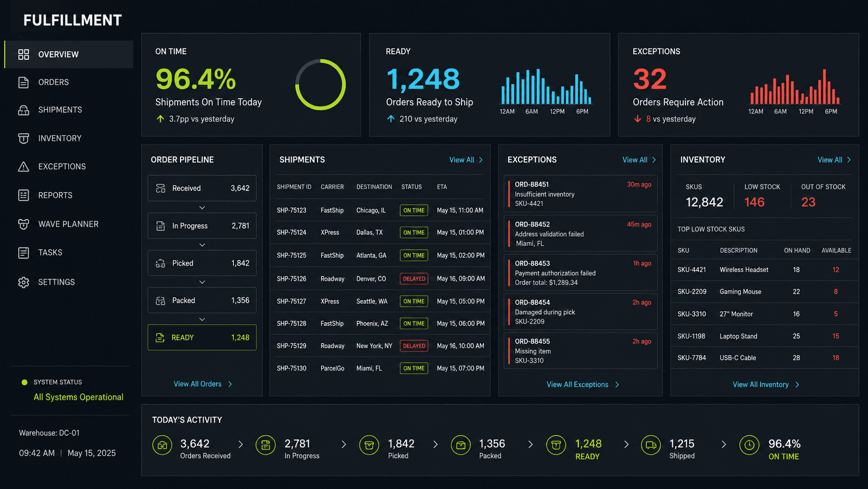868x489 pixels.
Task: Click View All in Shipments panel
Action: point(466,160)
